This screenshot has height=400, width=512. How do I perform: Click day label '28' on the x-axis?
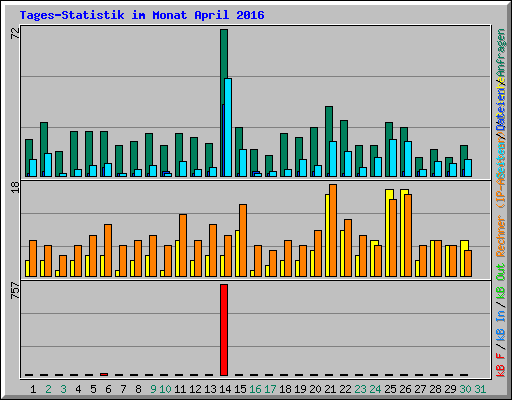point(435,389)
